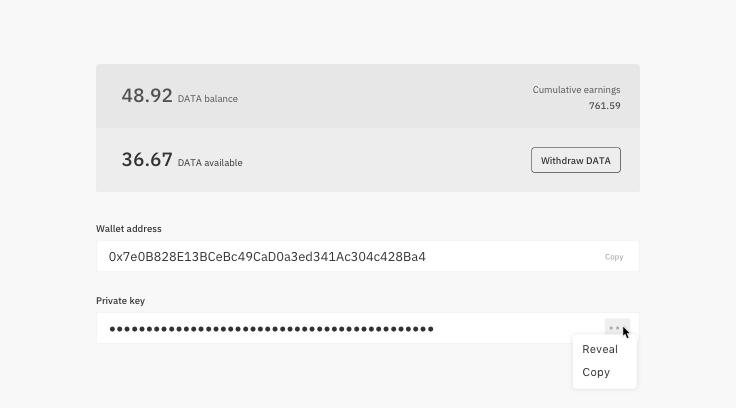The width and height of the screenshot is (736, 408).
Task: Click the end of the wallet address ending 428Ba4
Action: click(422, 257)
